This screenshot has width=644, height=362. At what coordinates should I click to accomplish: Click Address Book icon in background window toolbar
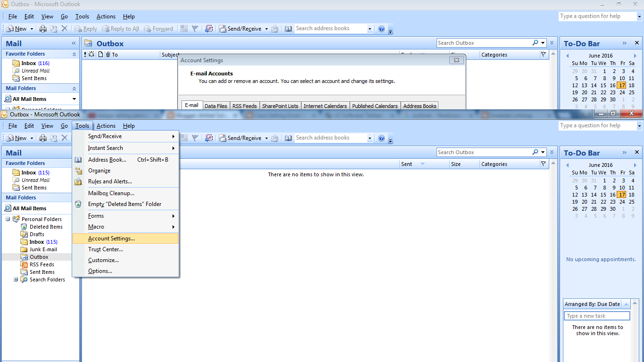(x=289, y=29)
